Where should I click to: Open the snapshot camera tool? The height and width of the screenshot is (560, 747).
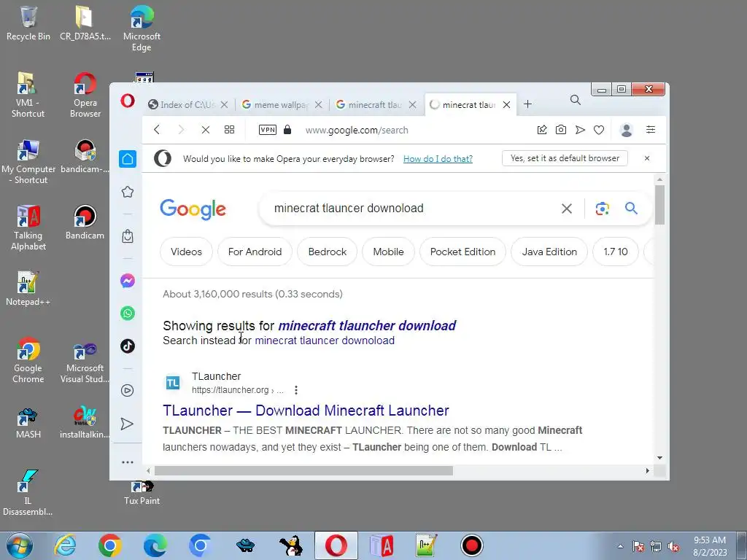click(561, 130)
